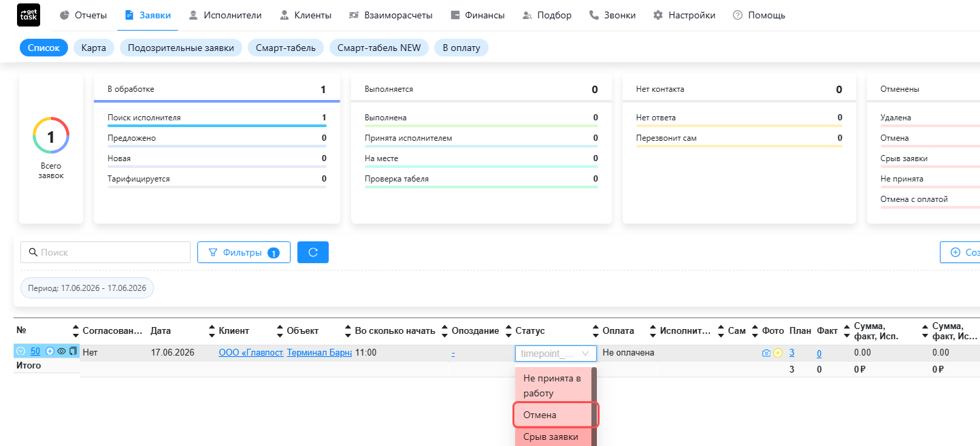Click the Выполнена status row
Image resolution: width=980 pixels, height=446 pixels.
point(481,119)
